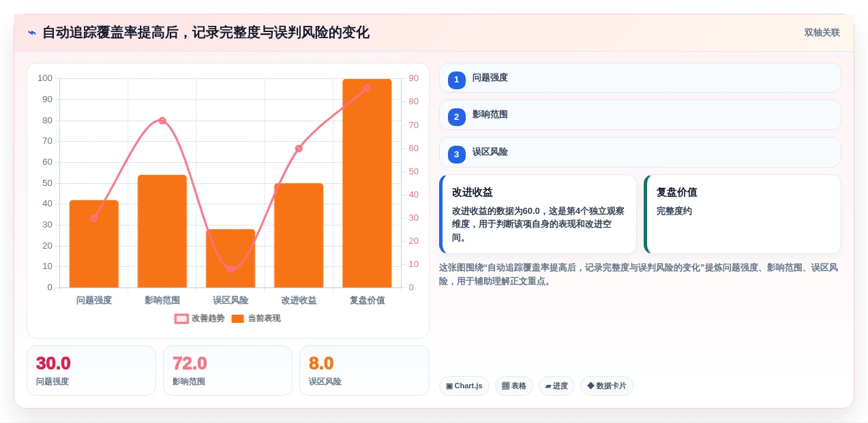Click the tallest 复盘价值 bar in the chart
The width and height of the screenshot is (868, 423).
[367, 183]
